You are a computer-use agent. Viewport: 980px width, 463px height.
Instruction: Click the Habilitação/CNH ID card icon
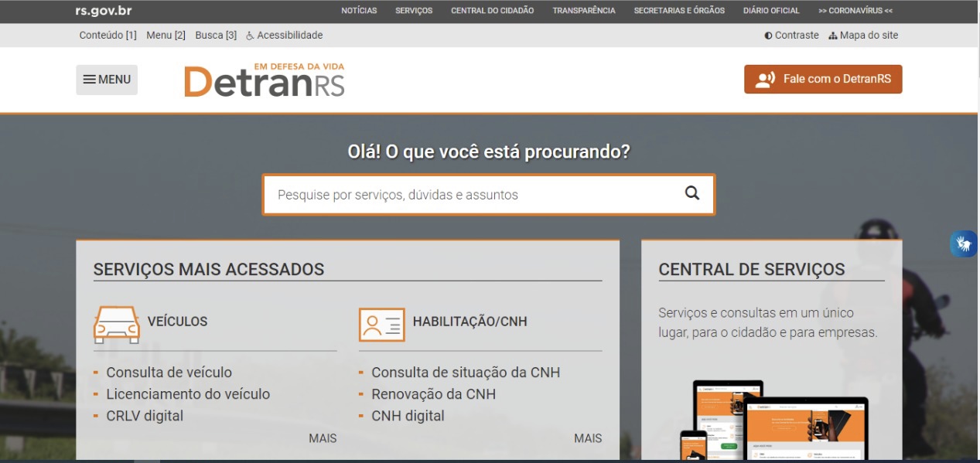(x=381, y=324)
